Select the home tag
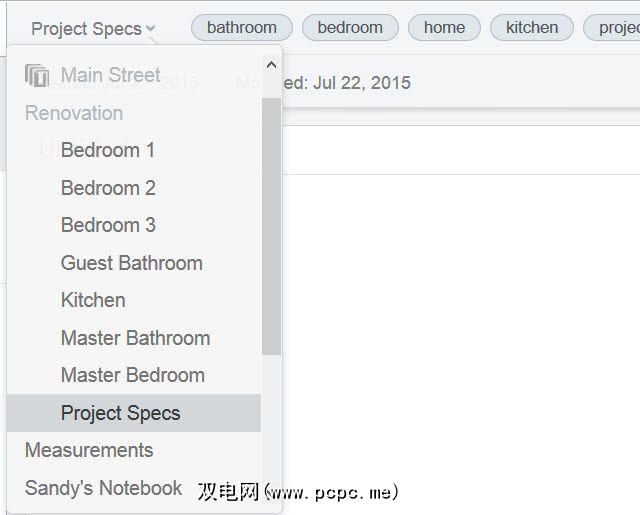 tap(444, 28)
